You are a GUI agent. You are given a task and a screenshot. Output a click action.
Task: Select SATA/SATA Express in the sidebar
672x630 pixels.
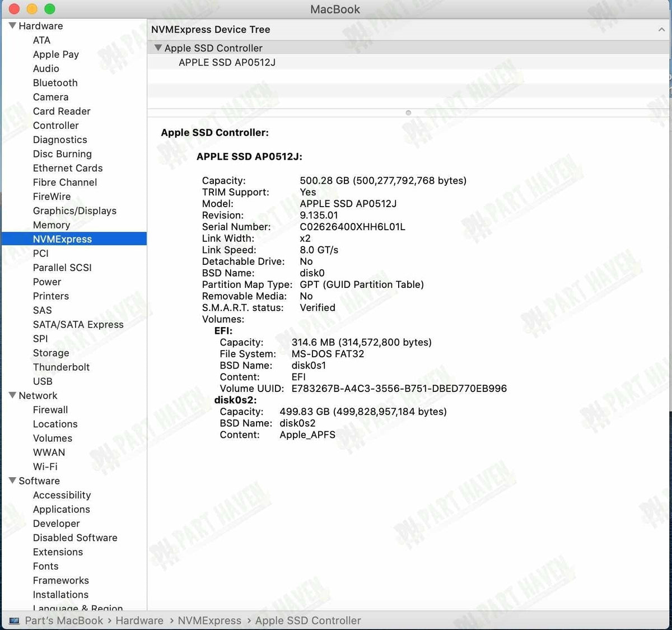click(x=78, y=325)
